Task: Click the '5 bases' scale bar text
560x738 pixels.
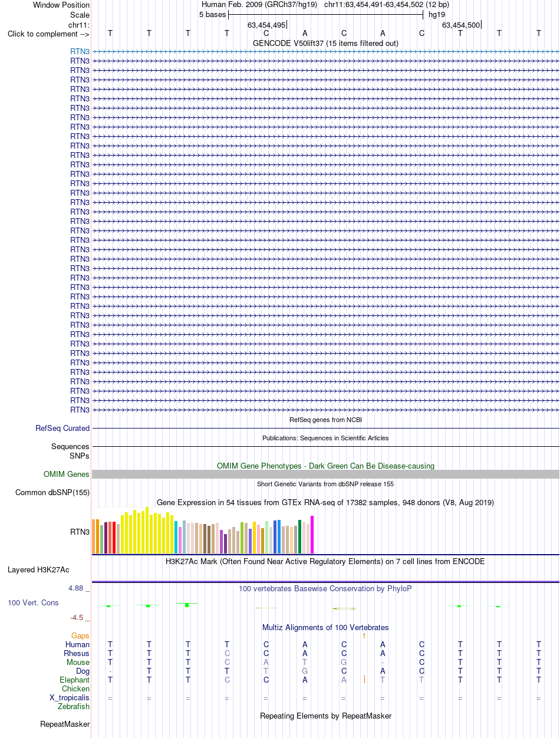Action: pos(212,14)
